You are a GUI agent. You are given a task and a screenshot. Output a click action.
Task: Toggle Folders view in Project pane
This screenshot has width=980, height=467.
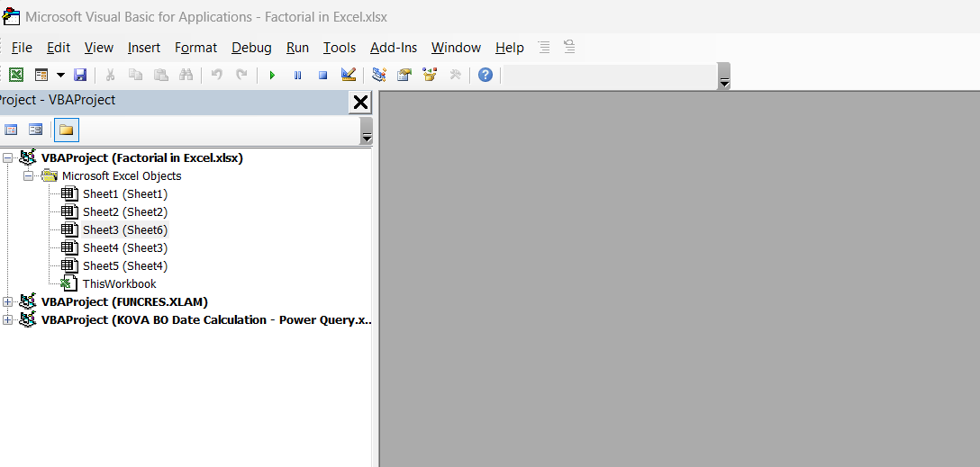point(67,130)
